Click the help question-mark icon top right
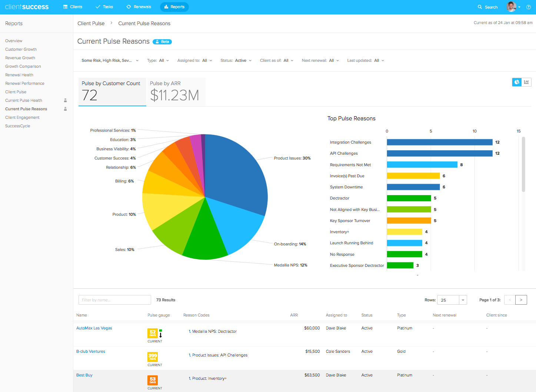 (x=529, y=7)
